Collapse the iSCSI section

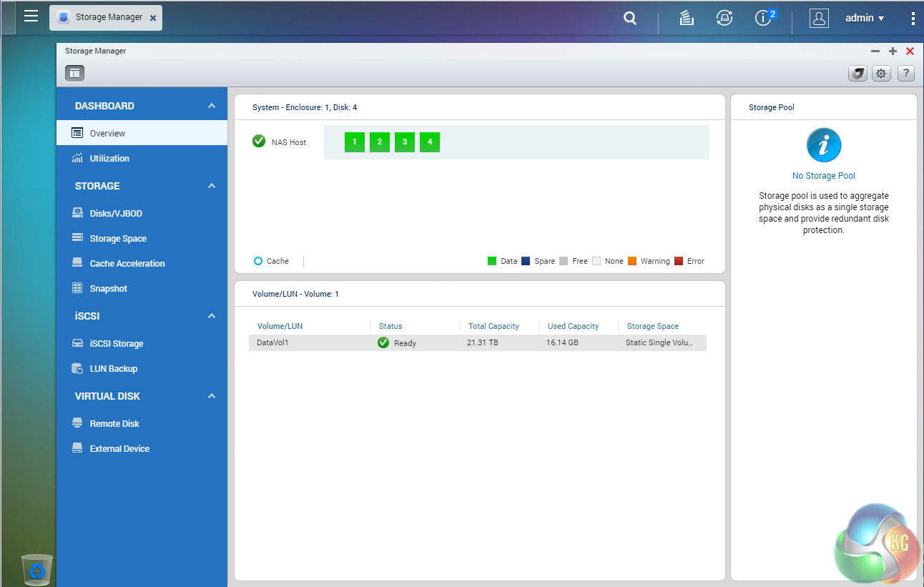(212, 316)
